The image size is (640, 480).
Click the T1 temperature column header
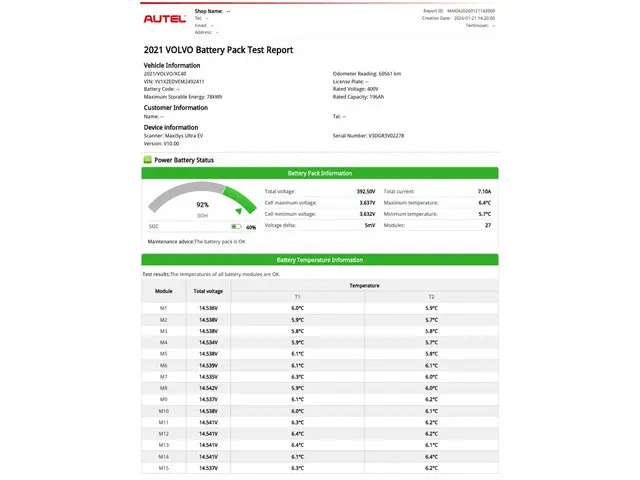point(297,297)
